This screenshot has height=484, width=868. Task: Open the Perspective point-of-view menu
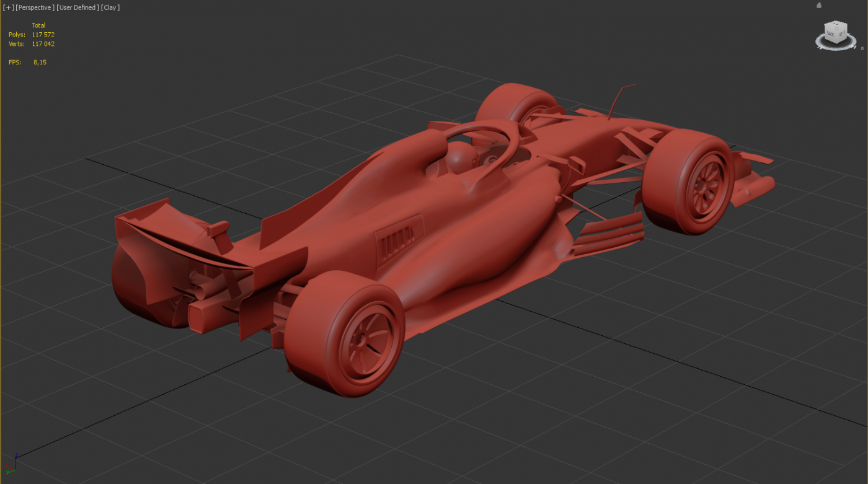[x=35, y=7]
